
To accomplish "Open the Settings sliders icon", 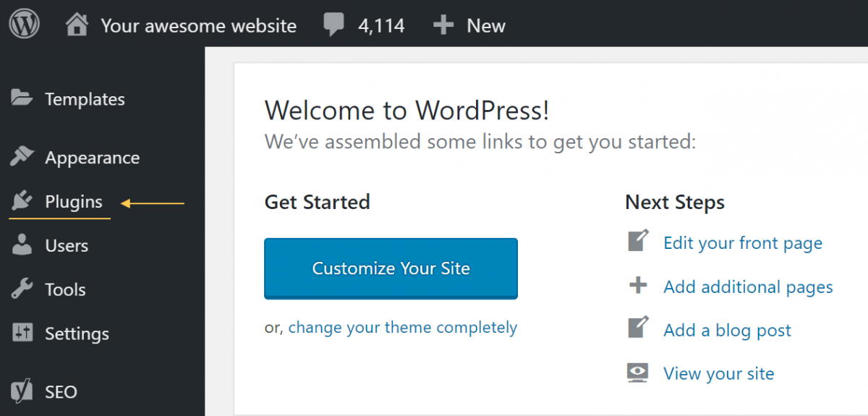I will [x=22, y=333].
